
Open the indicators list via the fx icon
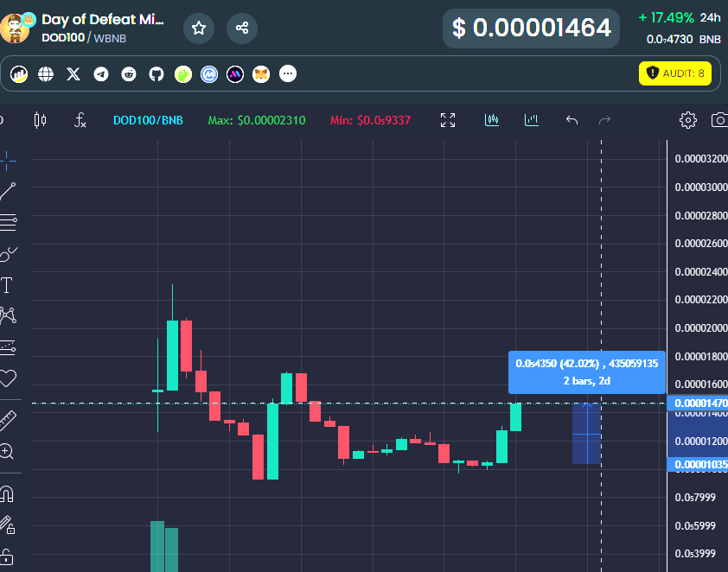(79, 120)
